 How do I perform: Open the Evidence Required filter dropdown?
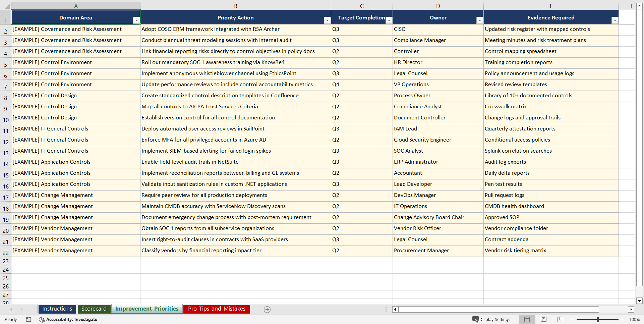(x=615, y=20)
